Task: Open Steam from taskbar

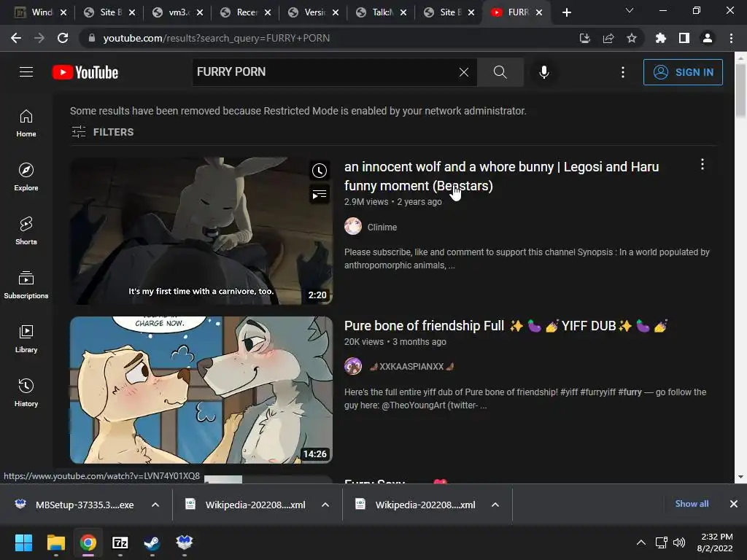Action: pos(152,542)
